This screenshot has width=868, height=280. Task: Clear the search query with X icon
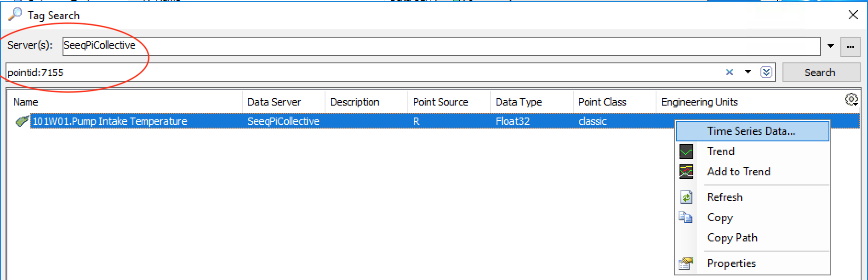pyautogui.click(x=729, y=72)
